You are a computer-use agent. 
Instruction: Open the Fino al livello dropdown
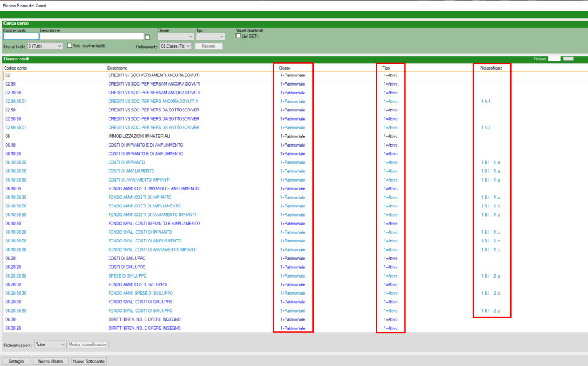(x=45, y=46)
